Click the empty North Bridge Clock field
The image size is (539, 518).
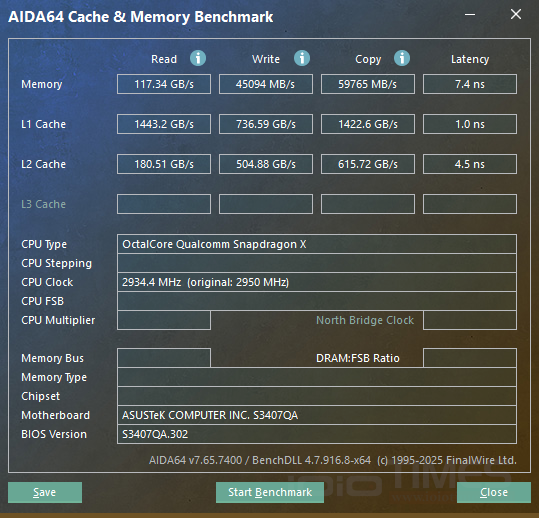(x=470, y=320)
